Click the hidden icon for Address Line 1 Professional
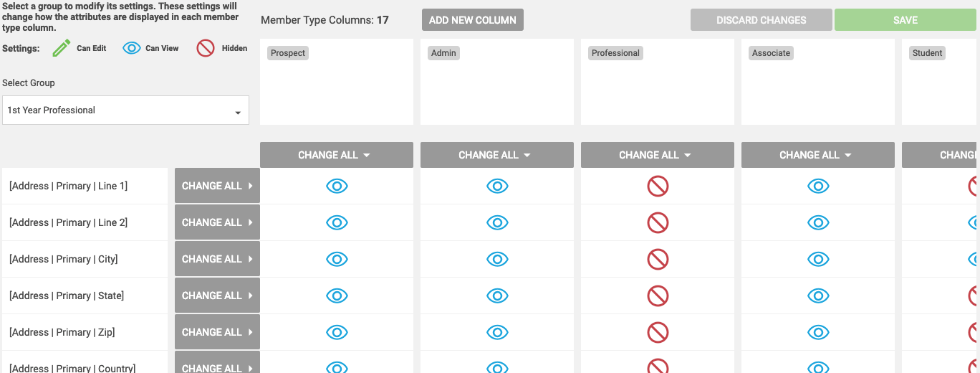This screenshot has height=373, width=980. pos(658,186)
